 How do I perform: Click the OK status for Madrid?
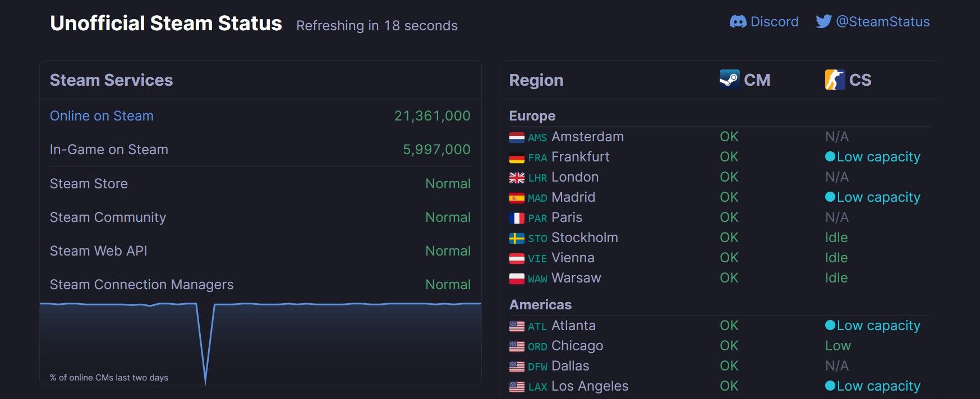tap(728, 197)
